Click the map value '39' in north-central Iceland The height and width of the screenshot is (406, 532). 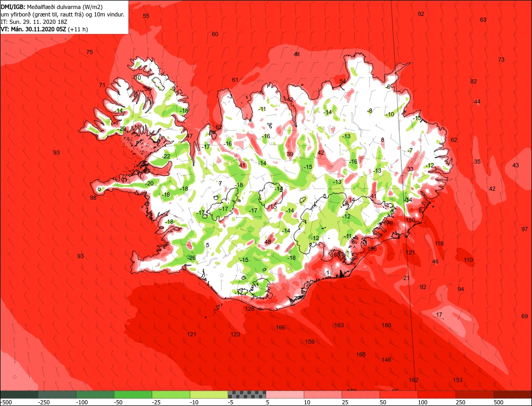click(290, 154)
